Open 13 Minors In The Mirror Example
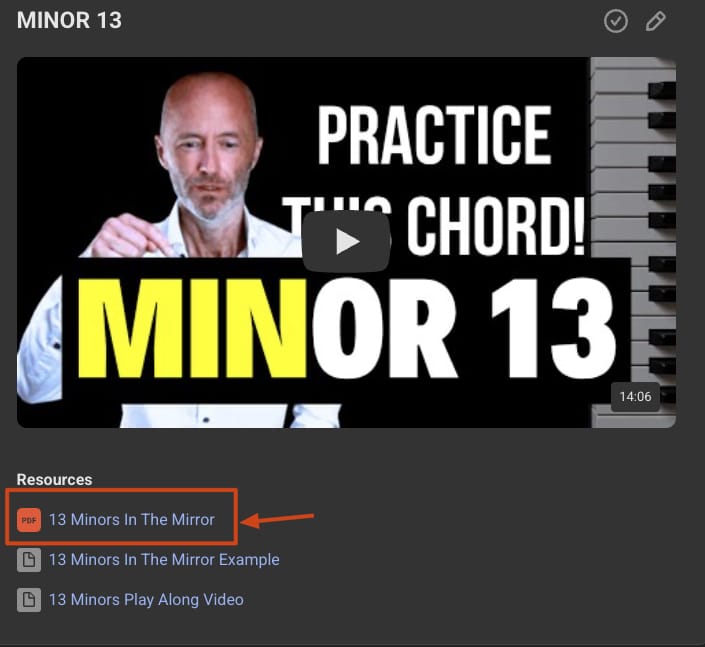This screenshot has width=705, height=647. pyautogui.click(x=164, y=560)
